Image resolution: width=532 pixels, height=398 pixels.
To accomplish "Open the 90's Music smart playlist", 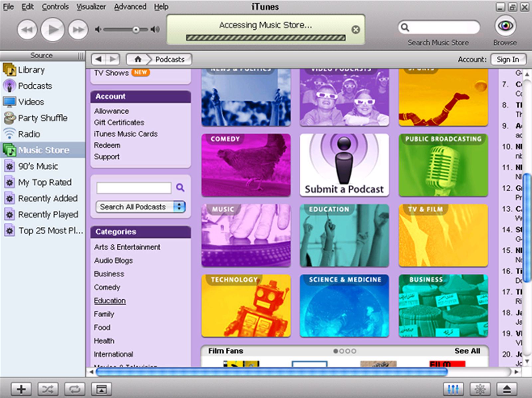I will tap(43, 166).
